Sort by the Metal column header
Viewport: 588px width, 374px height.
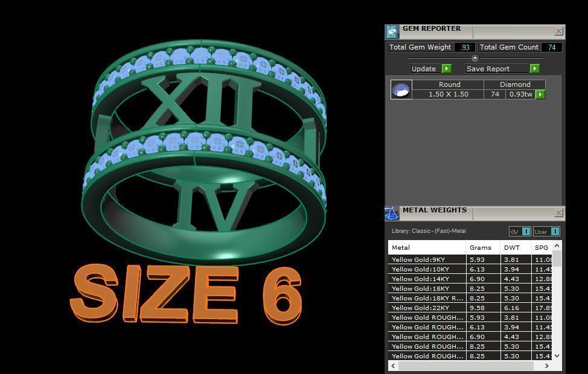click(427, 247)
